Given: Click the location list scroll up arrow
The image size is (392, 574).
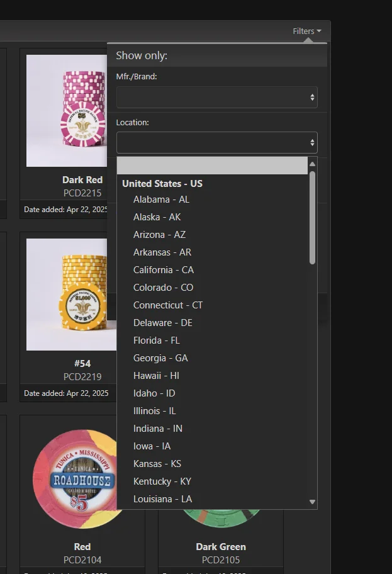Looking at the screenshot, I should [312, 164].
